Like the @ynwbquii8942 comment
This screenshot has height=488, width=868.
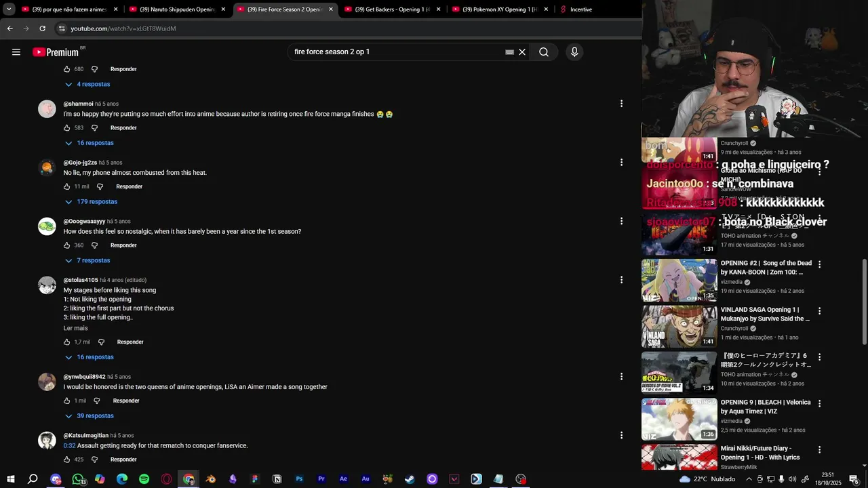coord(67,401)
